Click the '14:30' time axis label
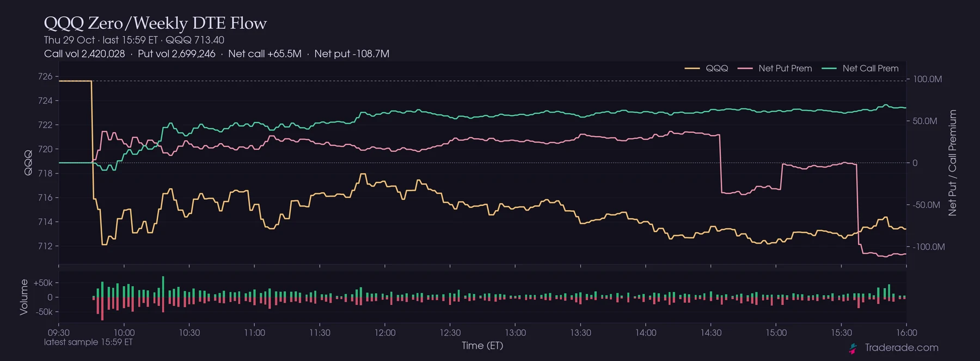 point(711,333)
